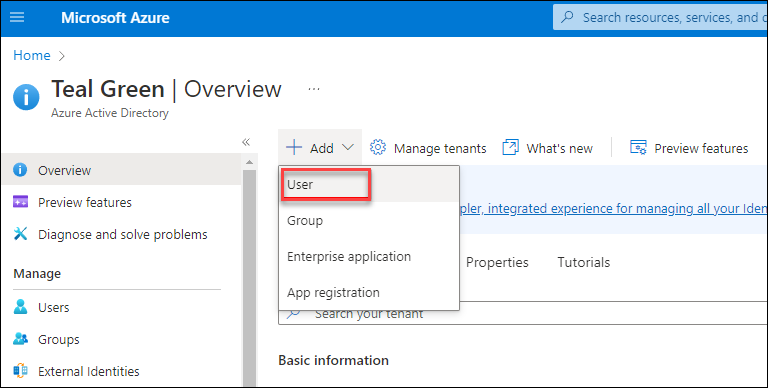
Task: Click the What's new external icon
Action: point(510,147)
